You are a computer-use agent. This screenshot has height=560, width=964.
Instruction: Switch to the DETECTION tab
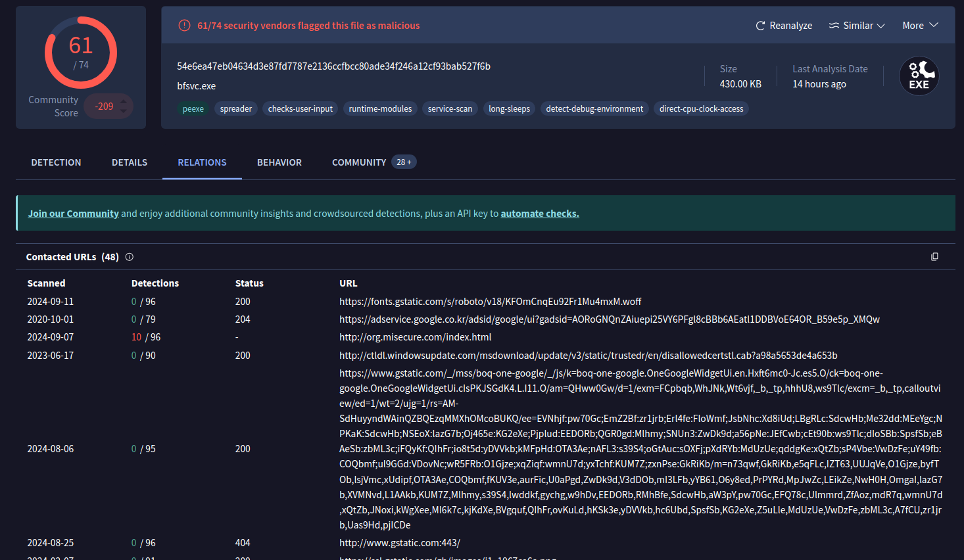click(56, 162)
